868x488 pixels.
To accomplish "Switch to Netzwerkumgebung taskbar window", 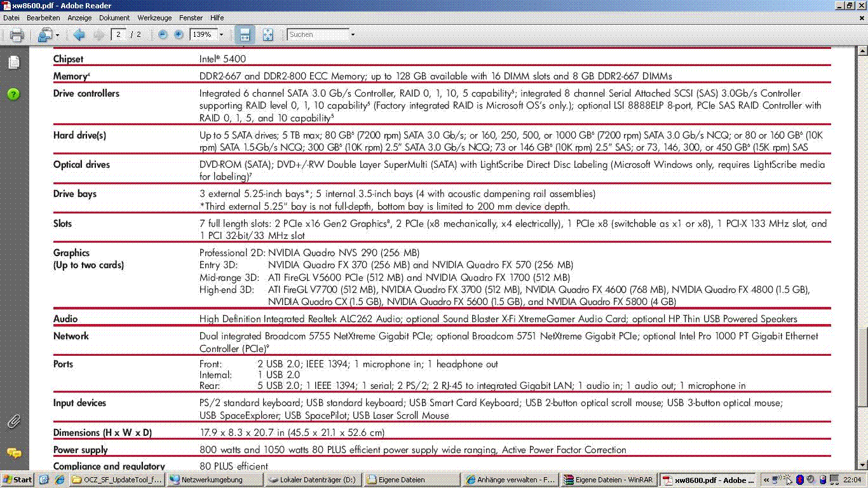I will coord(216,480).
